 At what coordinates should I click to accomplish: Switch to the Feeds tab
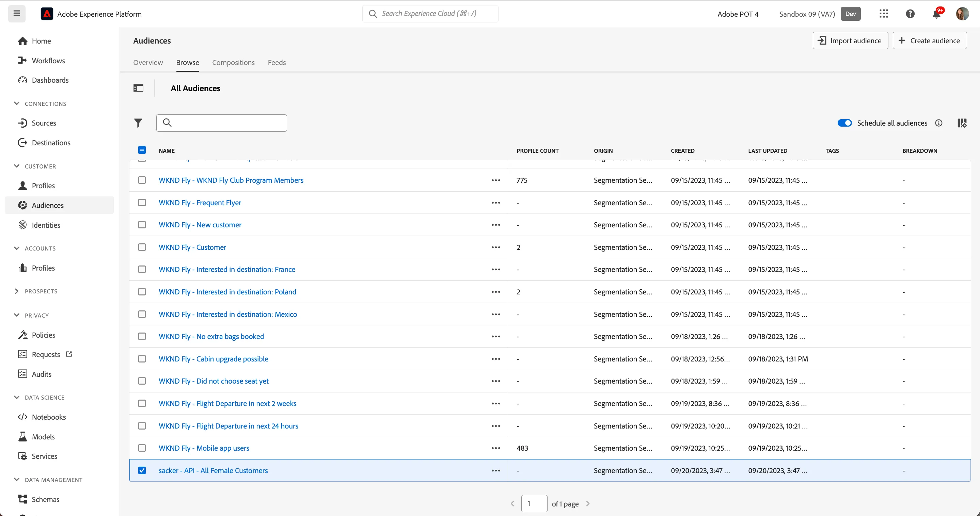(276, 62)
